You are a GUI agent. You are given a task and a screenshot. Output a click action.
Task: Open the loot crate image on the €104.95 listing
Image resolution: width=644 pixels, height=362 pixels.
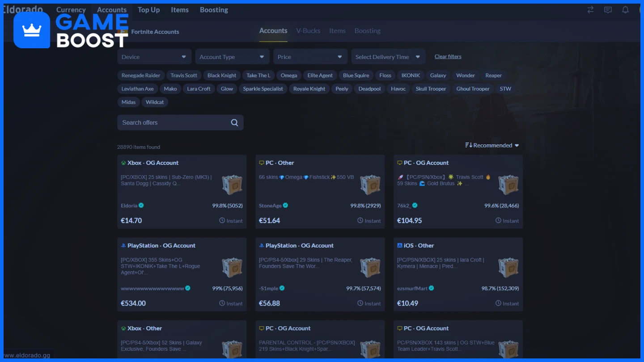click(x=508, y=184)
